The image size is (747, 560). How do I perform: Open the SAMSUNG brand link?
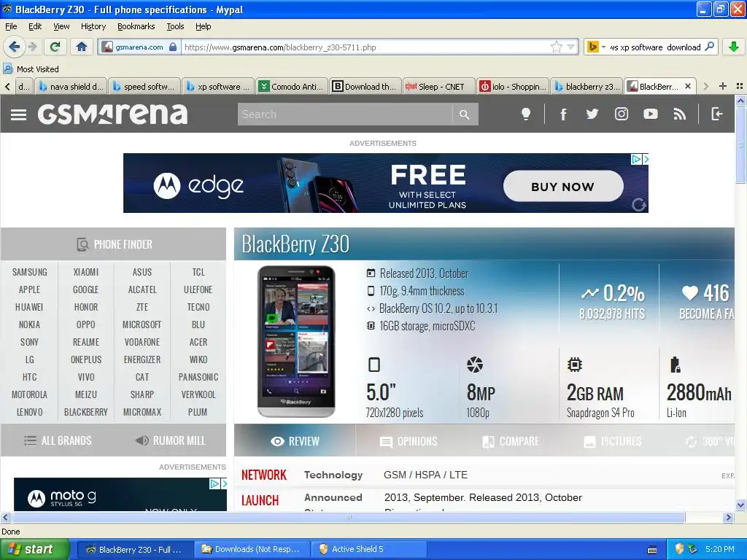pos(29,272)
